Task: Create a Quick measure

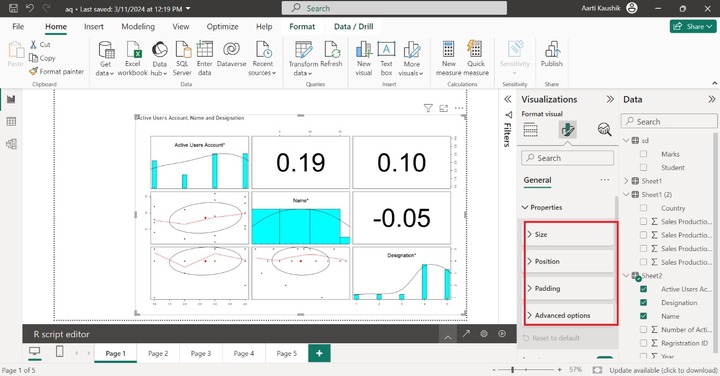Action: click(476, 58)
